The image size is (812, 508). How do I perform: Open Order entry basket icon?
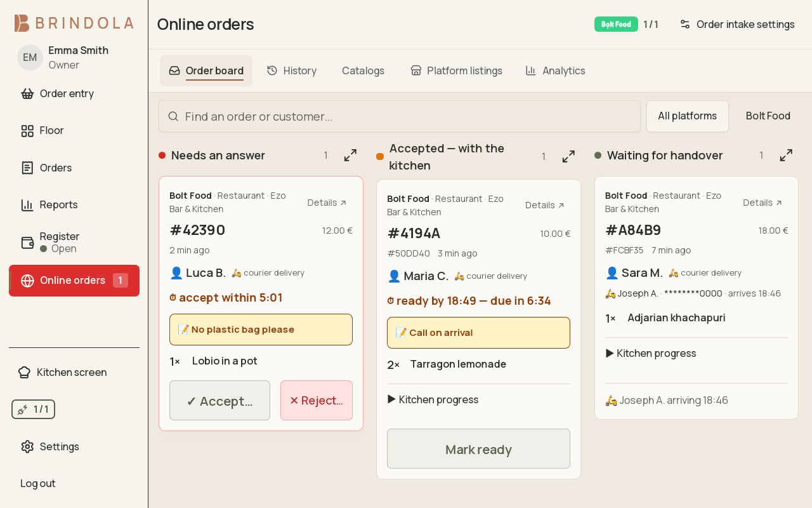[x=27, y=94]
